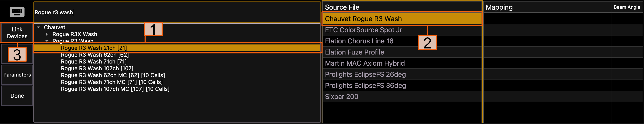Select Sixpar 200 source file
The image size is (644, 124).
pyautogui.click(x=341, y=96)
